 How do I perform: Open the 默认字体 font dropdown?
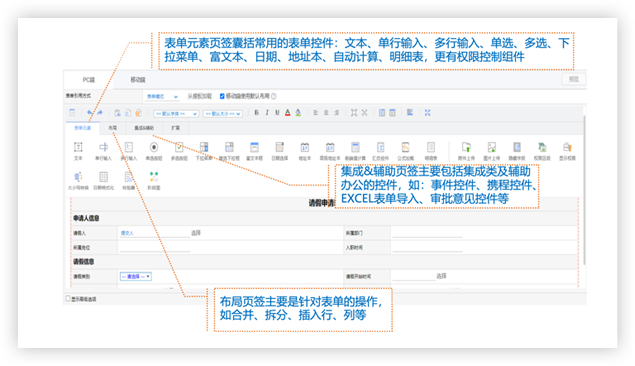[176, 114]
